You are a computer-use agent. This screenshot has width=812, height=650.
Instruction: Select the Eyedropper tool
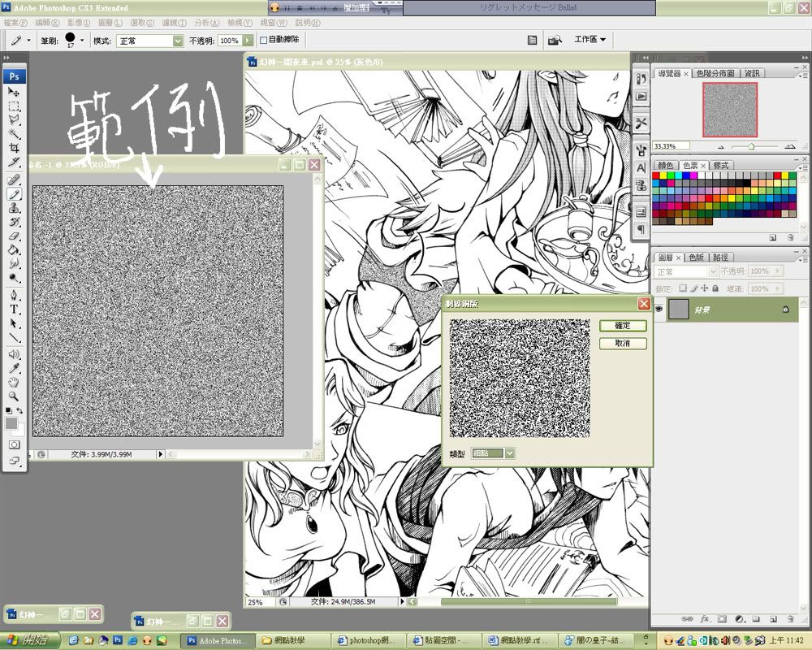click(14, 369)
